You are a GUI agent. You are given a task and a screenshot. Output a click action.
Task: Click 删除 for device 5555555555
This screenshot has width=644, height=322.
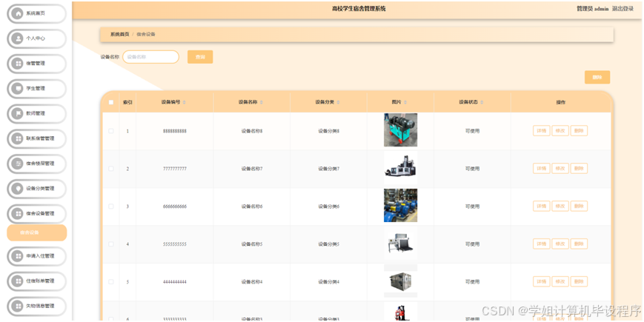coord(579,244)
